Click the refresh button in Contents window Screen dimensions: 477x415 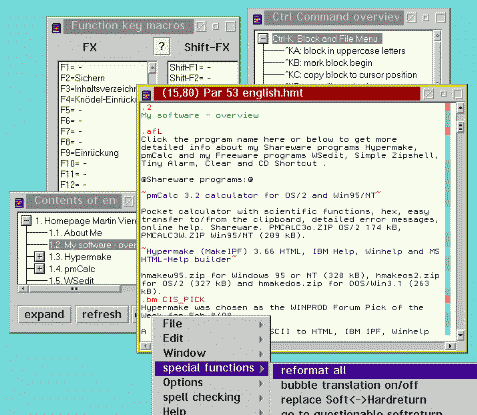102,314
